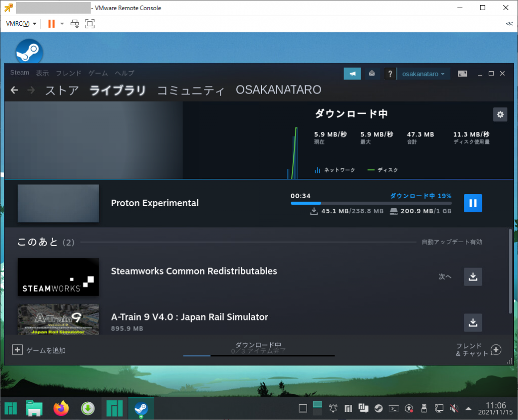
Task: Expand osakanataro account dropdown
Action: 423,74
